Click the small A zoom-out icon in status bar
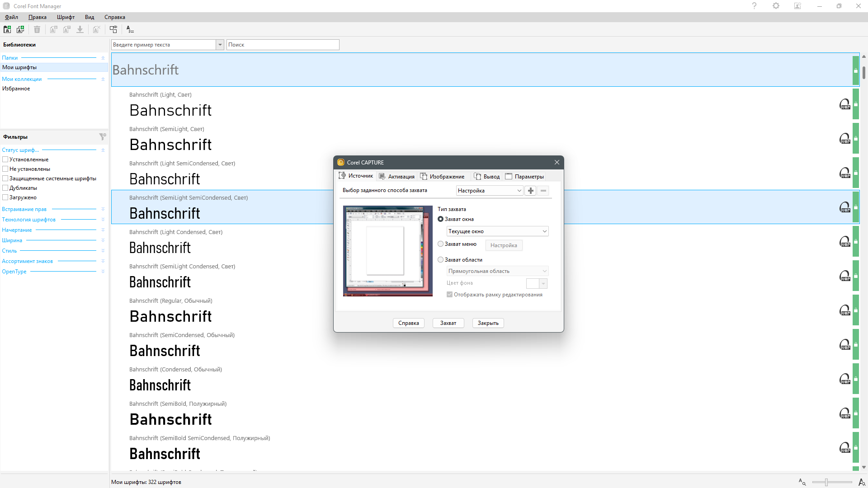Image resolution: width=868 pixels, height=488 pixels. point(802,482)
